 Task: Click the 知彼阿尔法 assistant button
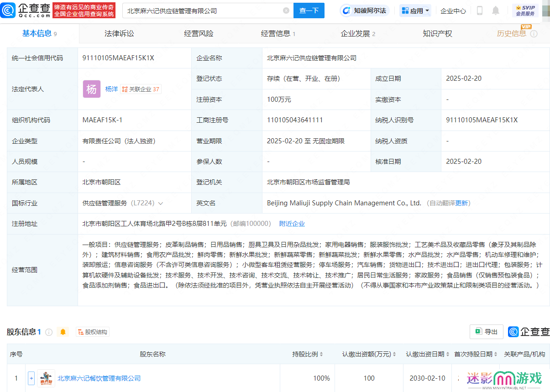[364, 10]
